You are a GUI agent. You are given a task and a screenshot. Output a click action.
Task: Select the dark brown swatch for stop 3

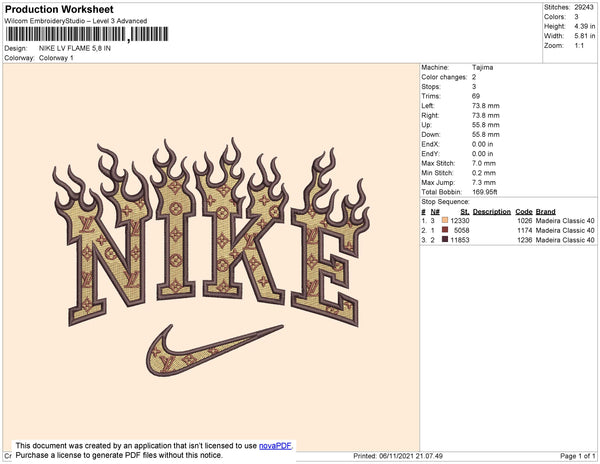tap(445, 239)
